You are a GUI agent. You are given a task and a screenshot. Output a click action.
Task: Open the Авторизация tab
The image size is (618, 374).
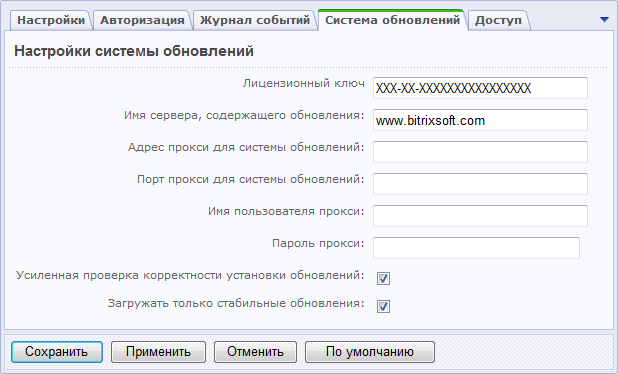(142, 20)
